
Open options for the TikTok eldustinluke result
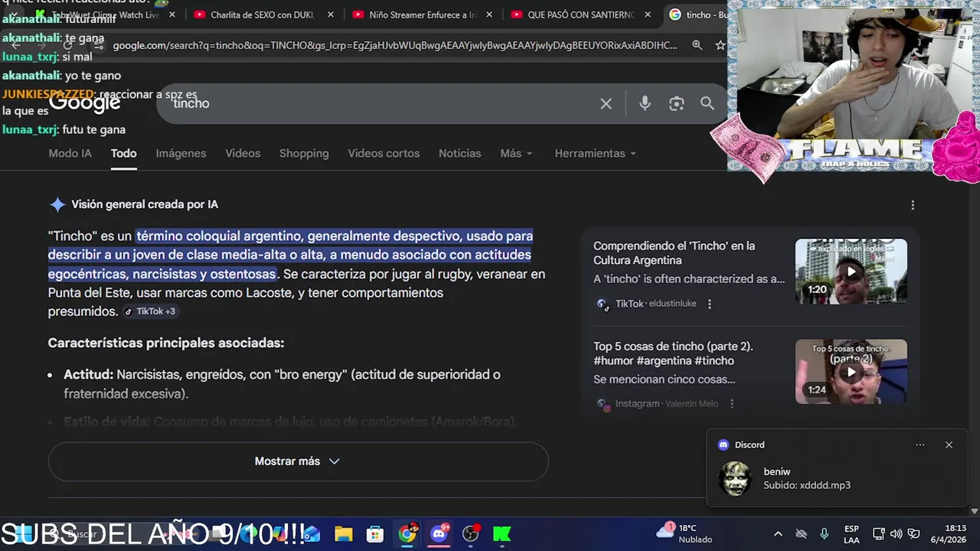pyautogui.click(x=710, y=304)
